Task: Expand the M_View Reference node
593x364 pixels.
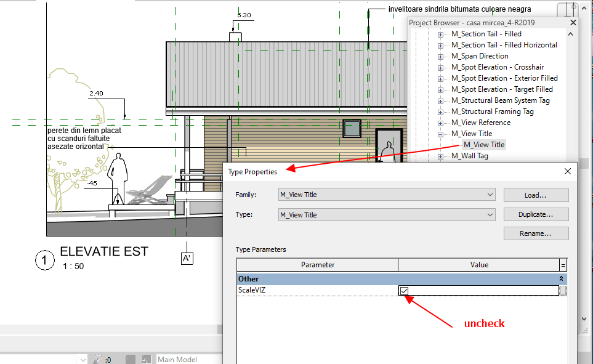Action: click(440, 123)
